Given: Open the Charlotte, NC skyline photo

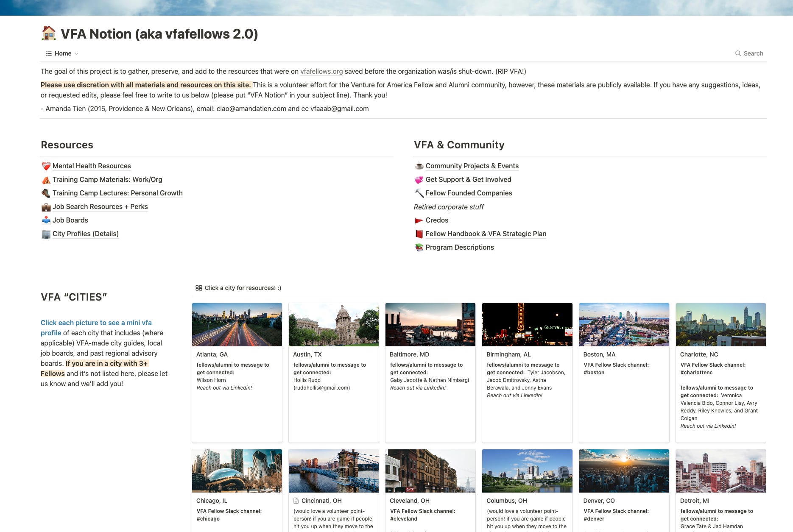Looking at the screenshot, I should pos(721,325).
